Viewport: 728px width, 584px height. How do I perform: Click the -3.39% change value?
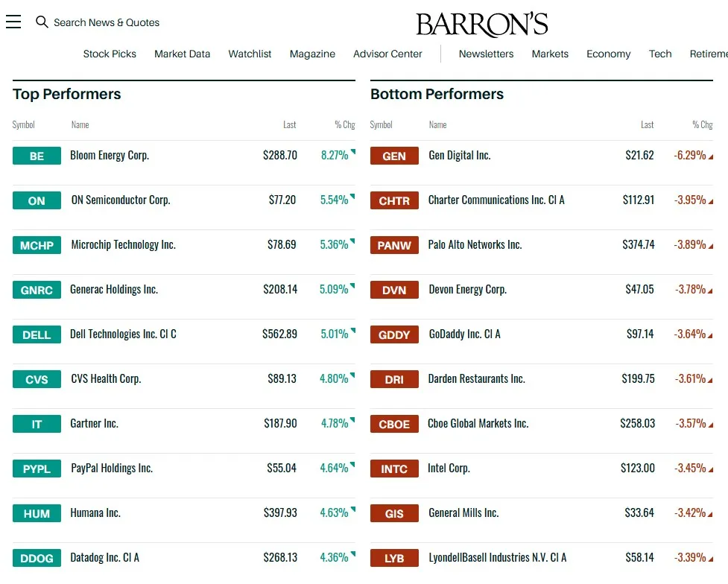[690, 557]
